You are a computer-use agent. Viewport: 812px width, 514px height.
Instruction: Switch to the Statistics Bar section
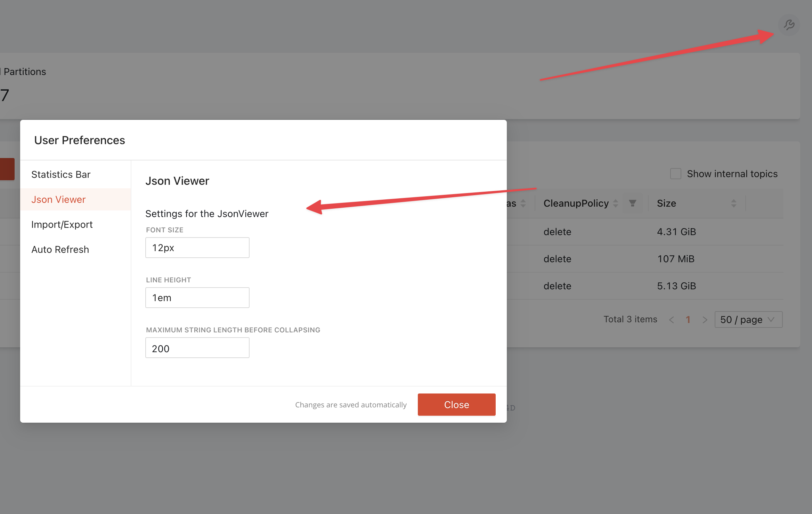[x=61, y=174]
